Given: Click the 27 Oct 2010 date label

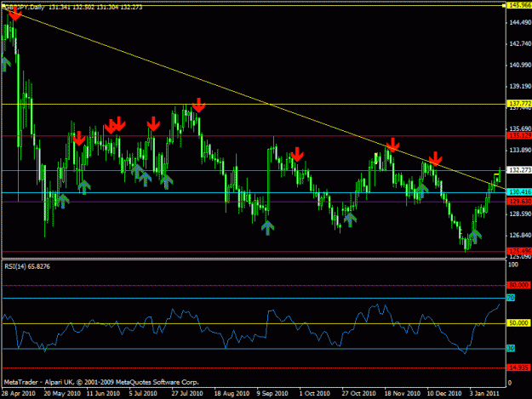Looking at the screenshot, I should 358,393.
